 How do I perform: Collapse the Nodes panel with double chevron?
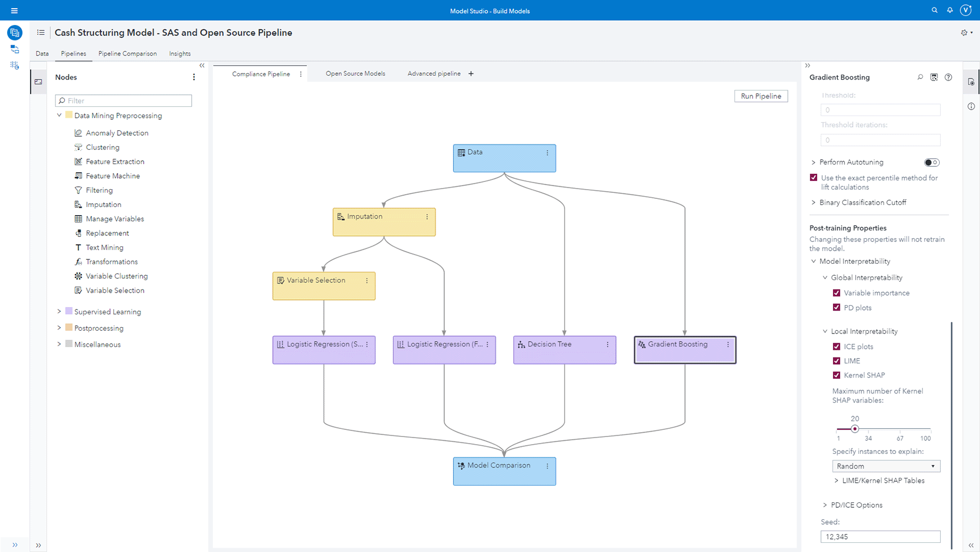[202, 65]
